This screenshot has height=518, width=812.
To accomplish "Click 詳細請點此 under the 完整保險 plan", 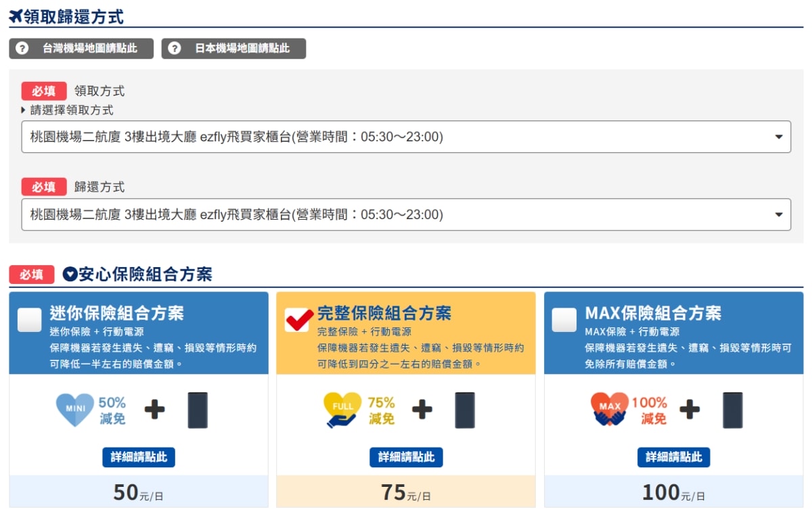I will click(x=406, y=457).
